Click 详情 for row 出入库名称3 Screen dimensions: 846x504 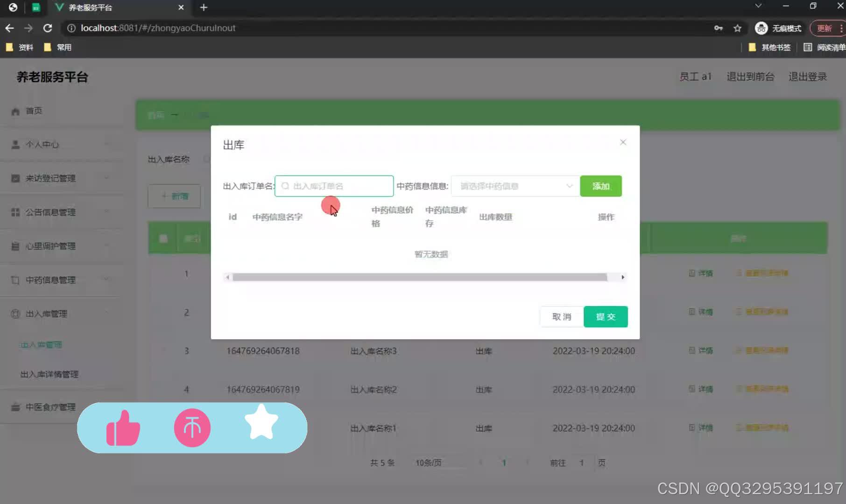[701, 350]
